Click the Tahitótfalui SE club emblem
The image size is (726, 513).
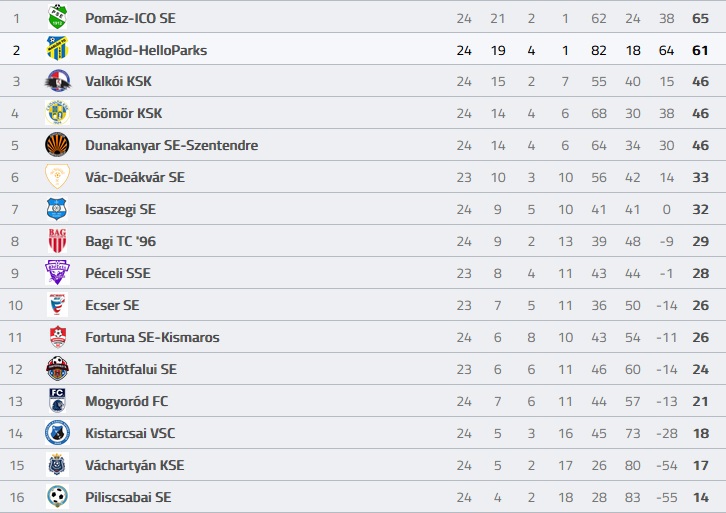tap(57, 369)
